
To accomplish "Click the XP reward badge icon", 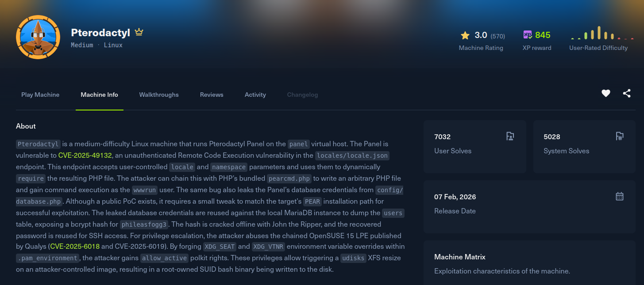I will [x=528, y=35].
